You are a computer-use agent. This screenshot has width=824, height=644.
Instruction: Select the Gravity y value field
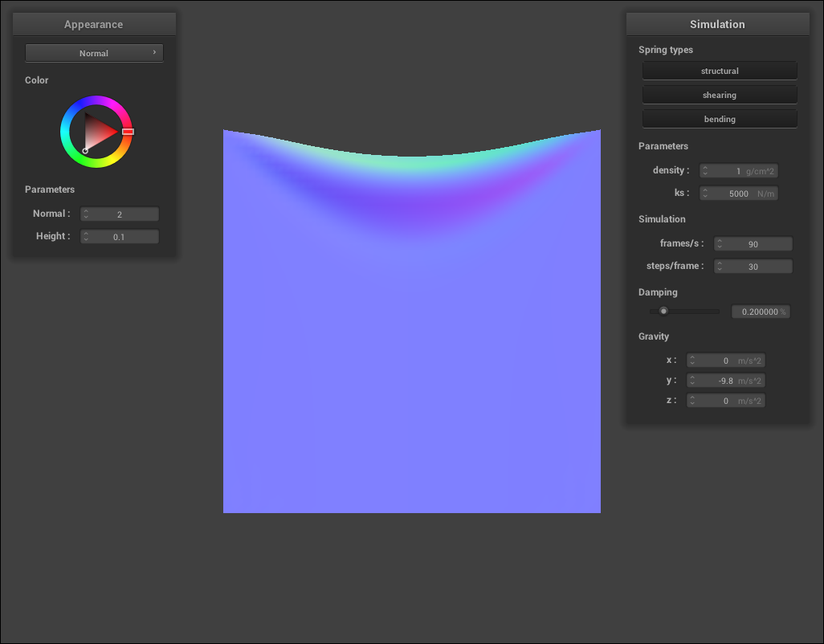pyautogui.click(x=726, y=381)
